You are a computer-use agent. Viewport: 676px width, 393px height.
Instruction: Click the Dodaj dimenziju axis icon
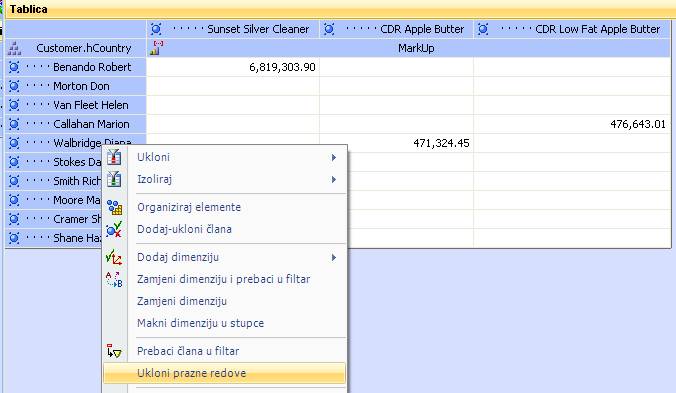(x=114, y=257)
